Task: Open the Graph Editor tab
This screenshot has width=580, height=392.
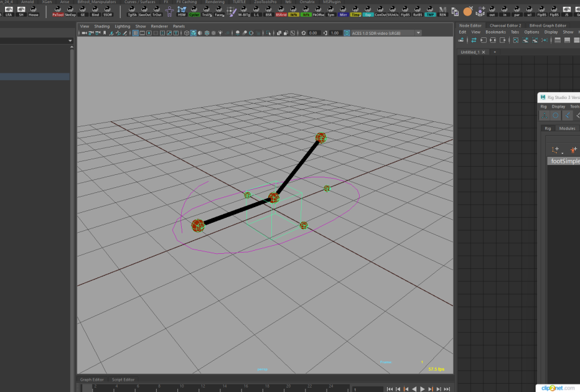Action: pyautogui.click(x=91, y=380)
